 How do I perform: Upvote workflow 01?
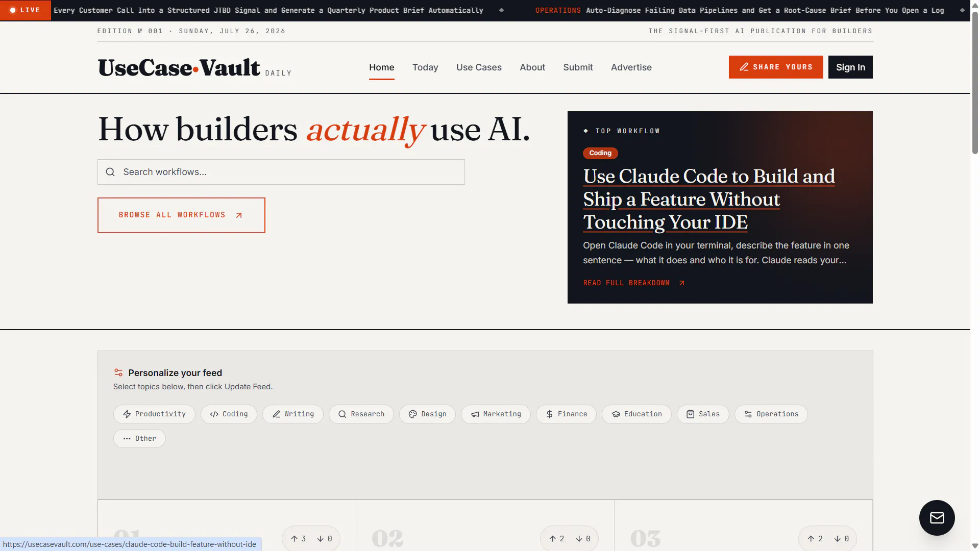pyautogui.click(x=299, y=539)
